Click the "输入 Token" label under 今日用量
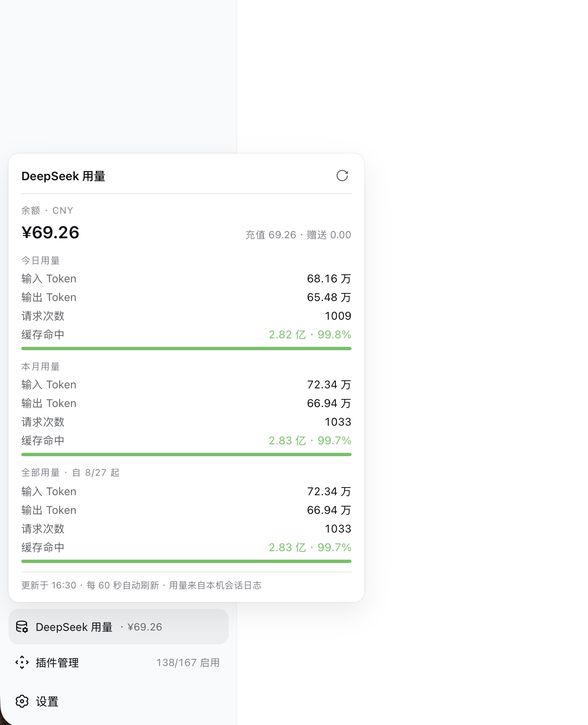The height and width of the screenshot is (725, 588). tap(49, 279)
